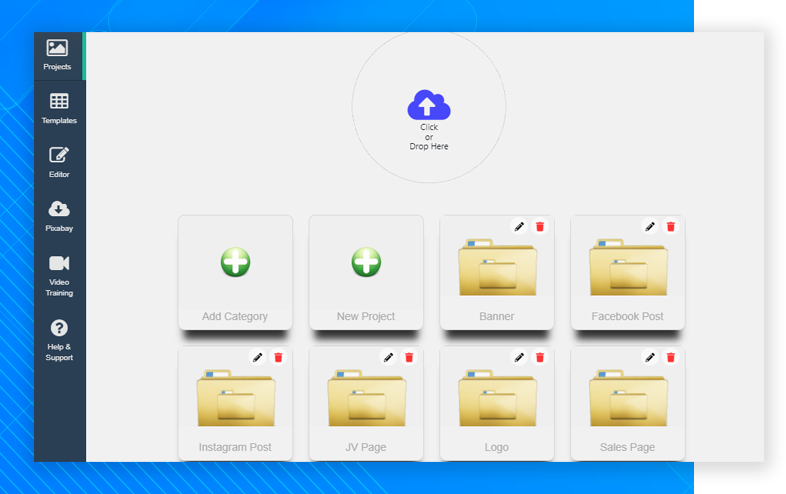The image size is (786, 494).
Task: Click the 'JV Page' folder label
Action: [366, 447]
